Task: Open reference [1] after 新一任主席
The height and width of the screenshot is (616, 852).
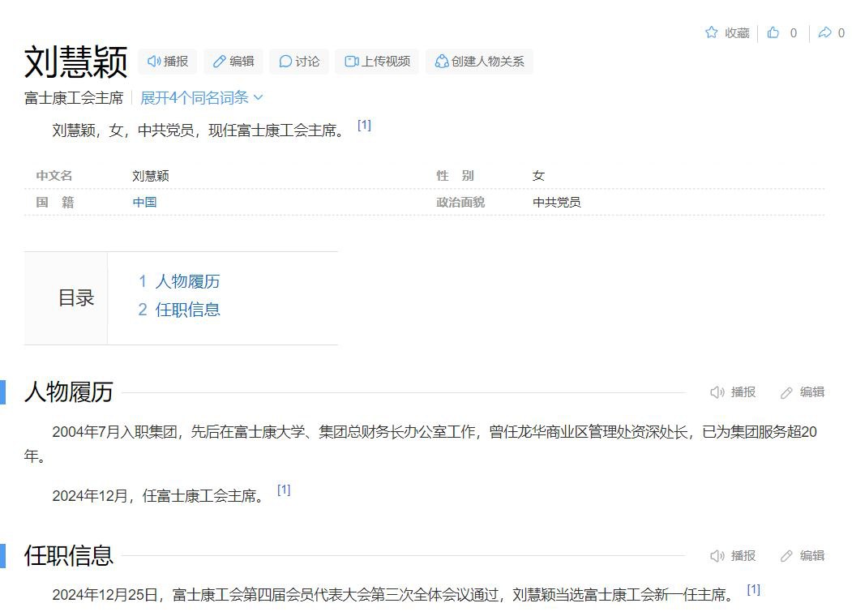Action: pos(754,589)
